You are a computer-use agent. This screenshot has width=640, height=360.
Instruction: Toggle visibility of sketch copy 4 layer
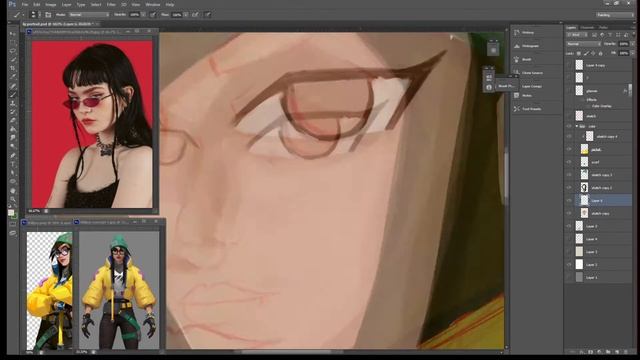click(569, 137)
